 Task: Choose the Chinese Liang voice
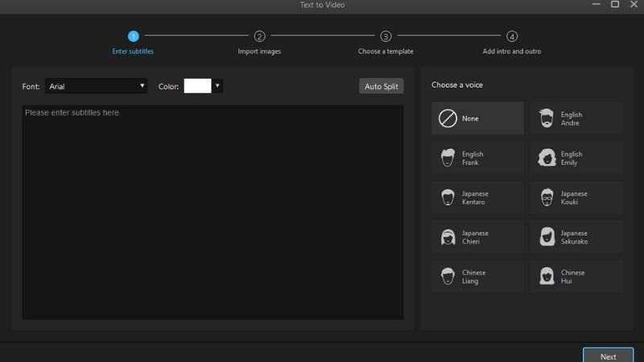tap(477, 276)
